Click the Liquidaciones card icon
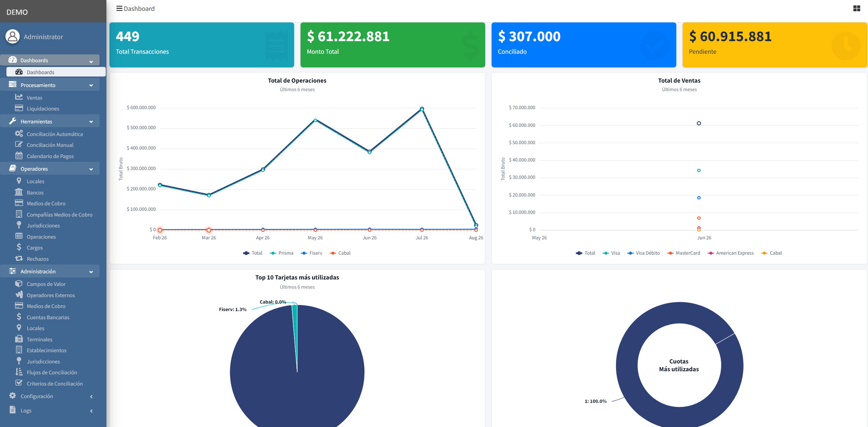The height and width of the screenshot is (427, 868). point(19,108)
